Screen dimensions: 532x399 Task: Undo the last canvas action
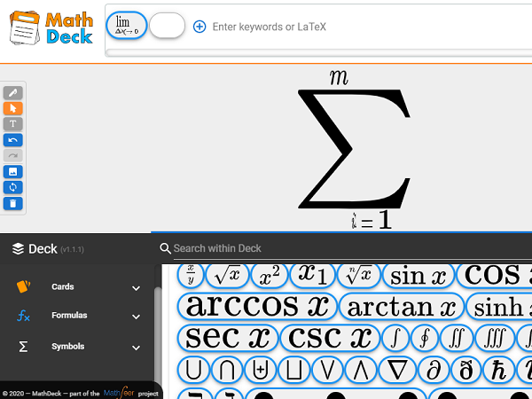[13, 140]
